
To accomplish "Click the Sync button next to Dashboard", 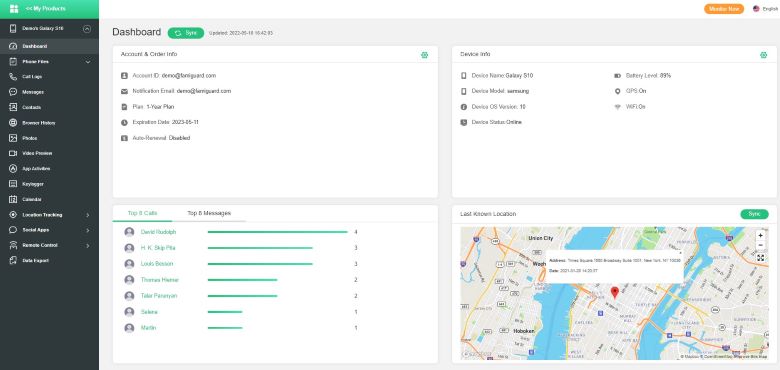I will point(186,33).
